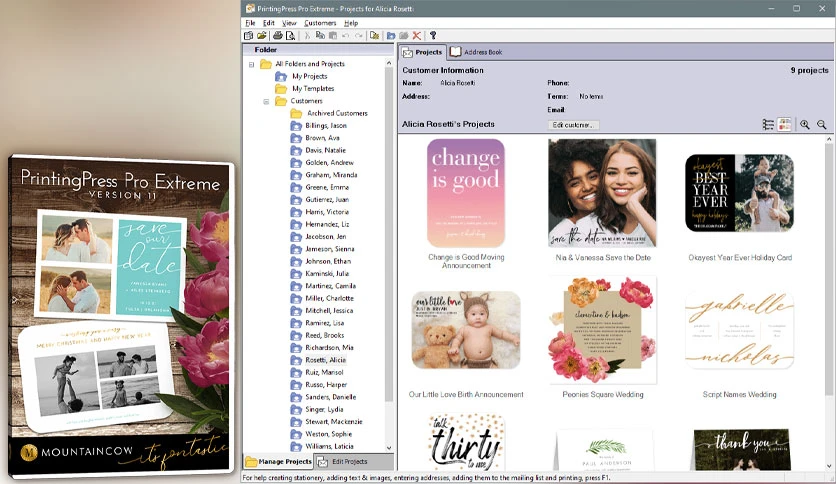Open the thank you card project thumbnail
This screenshot has width=836, height=484.
tap(742, 450)
